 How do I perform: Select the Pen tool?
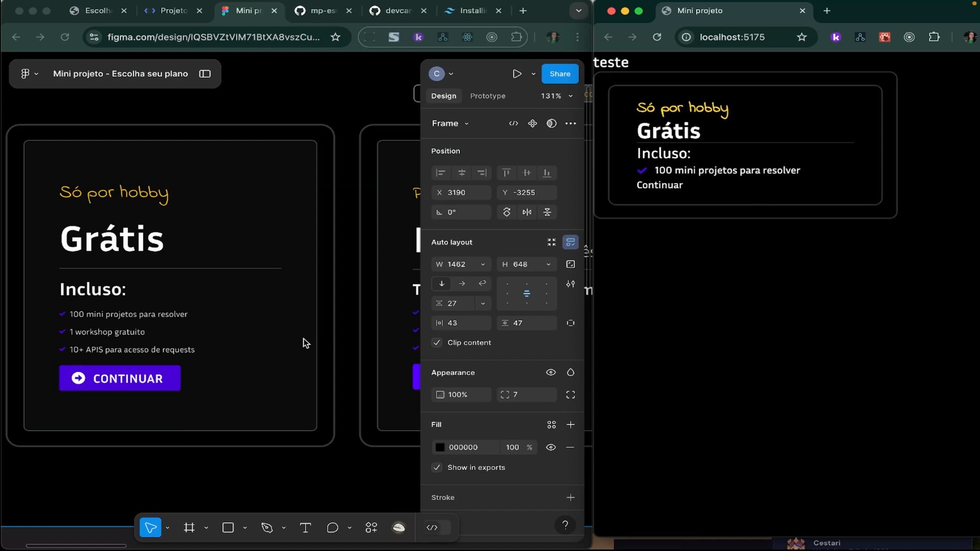coord(267,528)
